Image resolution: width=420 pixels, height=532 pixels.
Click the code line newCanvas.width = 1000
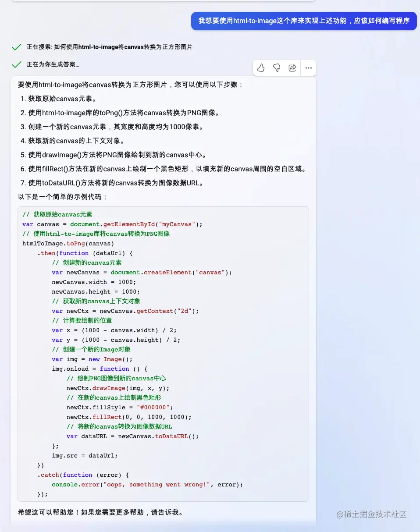94,282
